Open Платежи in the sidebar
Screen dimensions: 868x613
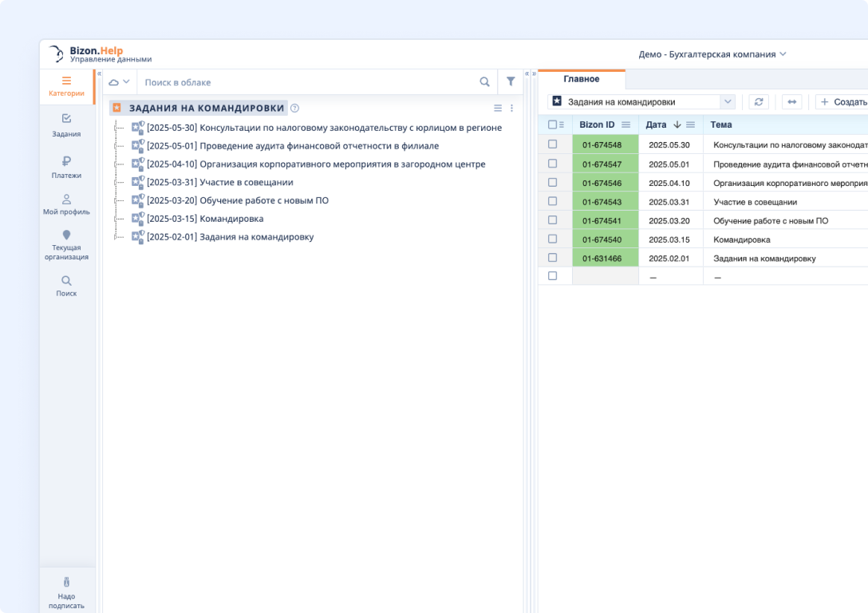(x=66, y=168)
